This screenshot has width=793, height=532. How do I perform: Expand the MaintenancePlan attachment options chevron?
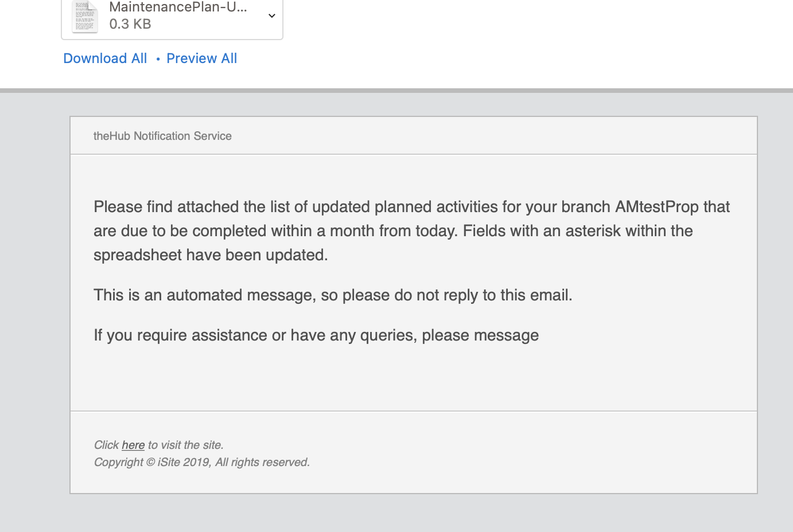272,16
